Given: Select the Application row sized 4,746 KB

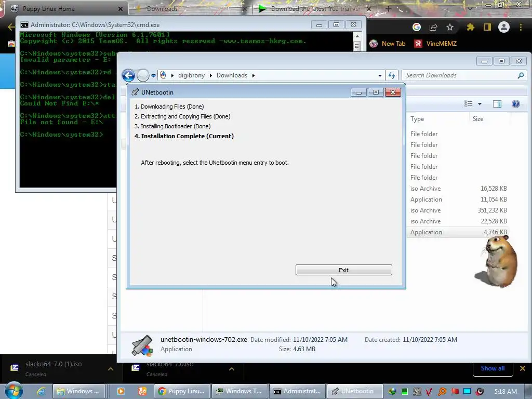Looking at the screenshot, I should (458, 232).
